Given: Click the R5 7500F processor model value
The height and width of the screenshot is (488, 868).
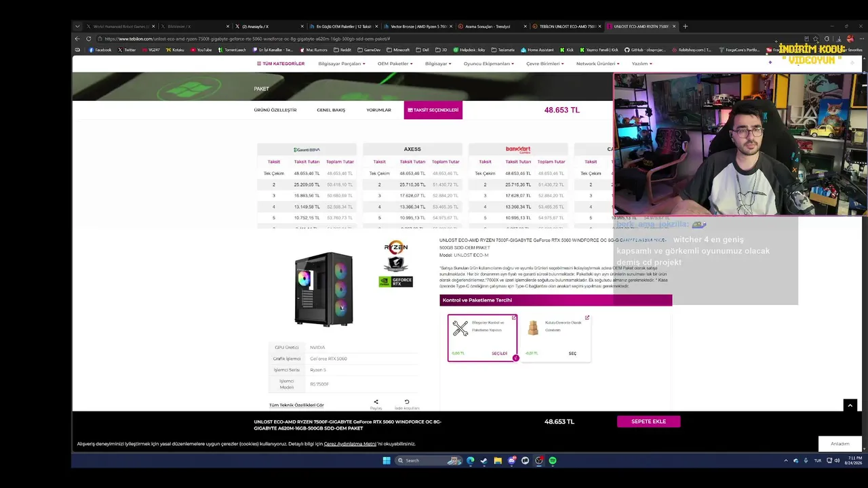Looking at the screenshot, I should tap(319, 384).
